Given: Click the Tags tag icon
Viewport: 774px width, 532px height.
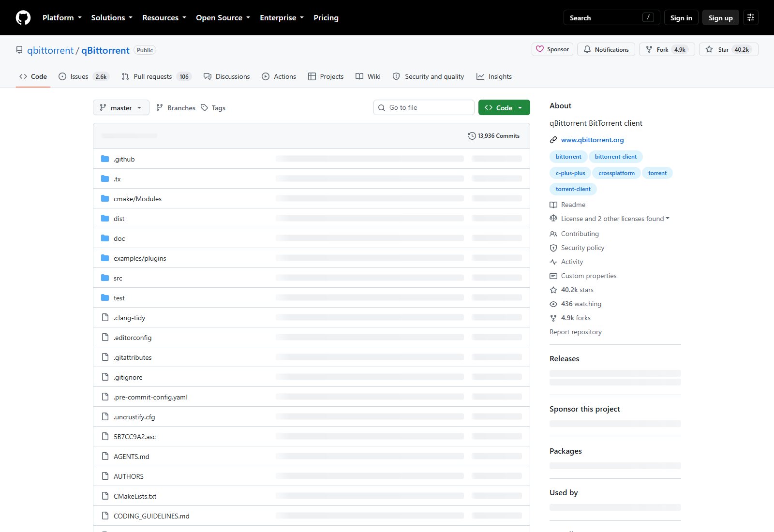Looking at the screenshot, I should [x=205, y=108].
